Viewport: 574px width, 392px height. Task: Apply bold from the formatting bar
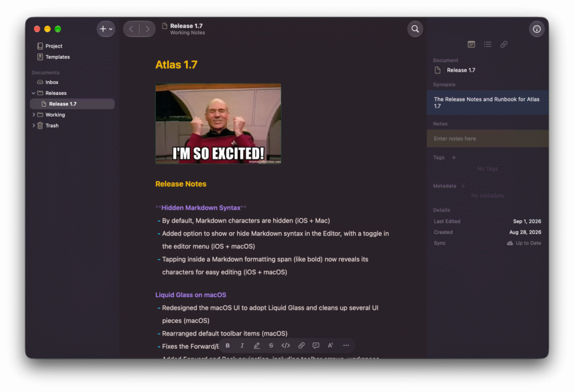click(x=228, y=345)
